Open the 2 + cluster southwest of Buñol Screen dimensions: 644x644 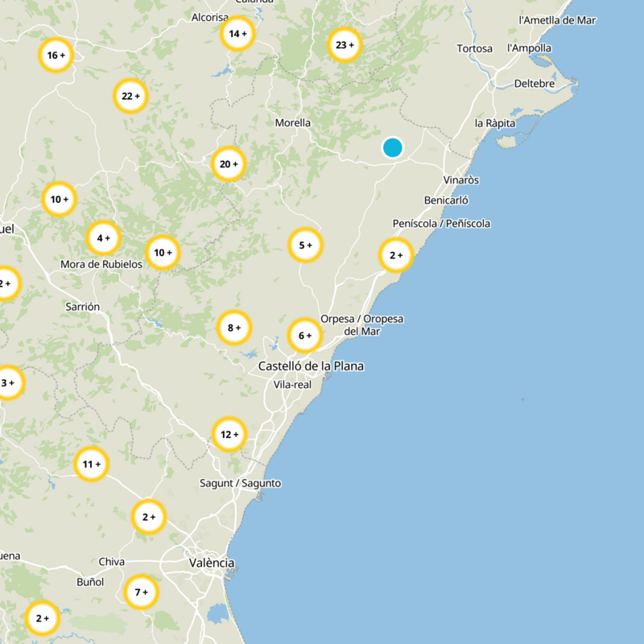[43, 618]
